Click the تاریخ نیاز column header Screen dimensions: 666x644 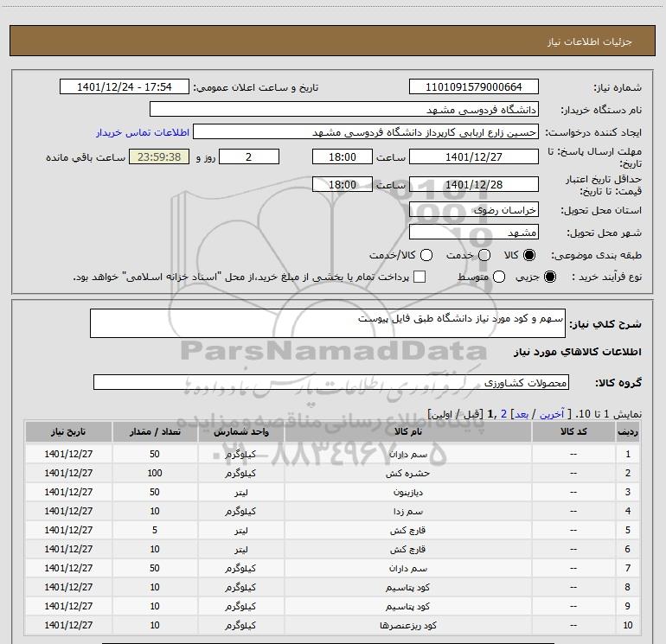[68, 431]
